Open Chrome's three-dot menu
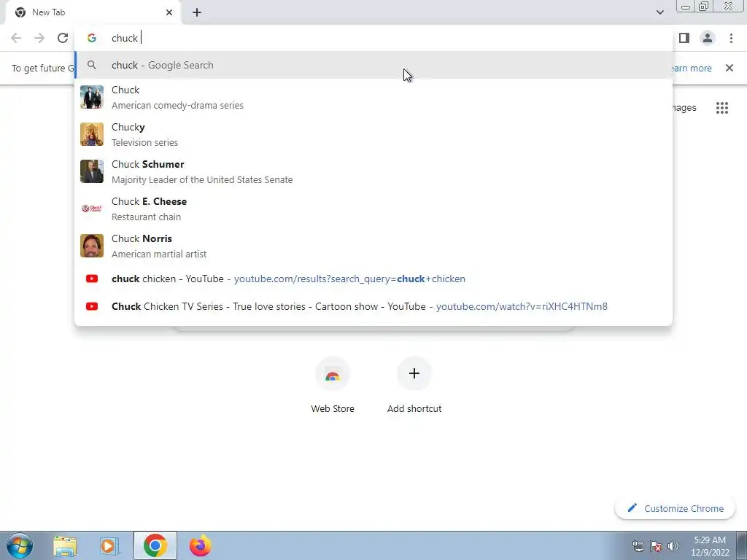The image size is (747, 560). 731,38
